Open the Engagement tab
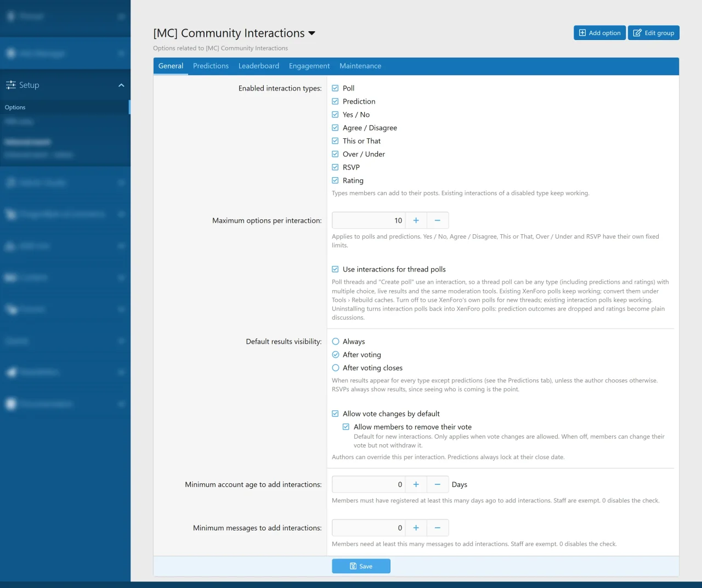This screenshot has width=702, height=588. point(309,66)
